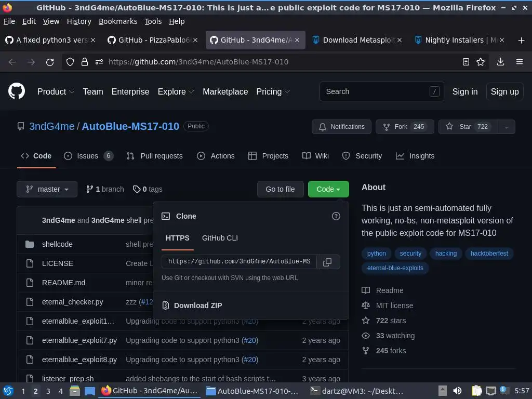Image resolution: width=532 pixels, height=399 pixels.
Task: Switch to workspace 3 in the taskbar
Action: [48, 391]
